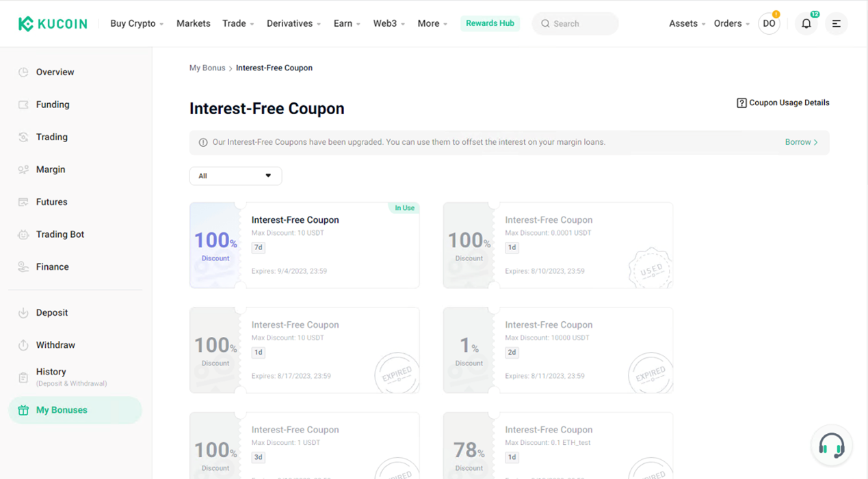This screenshot has height=479, width=868.
Task: Click the Funding wallet icon
Action: 23,105
